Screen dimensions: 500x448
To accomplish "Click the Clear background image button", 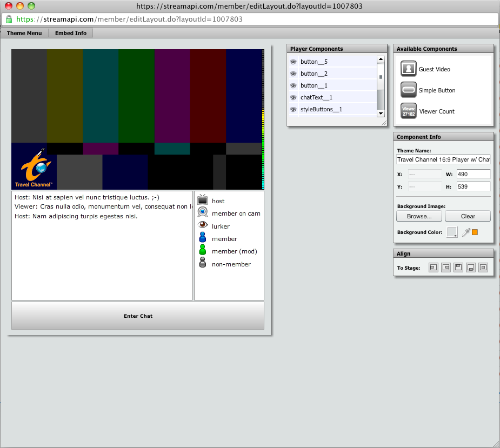I will (x=468, y=216).
